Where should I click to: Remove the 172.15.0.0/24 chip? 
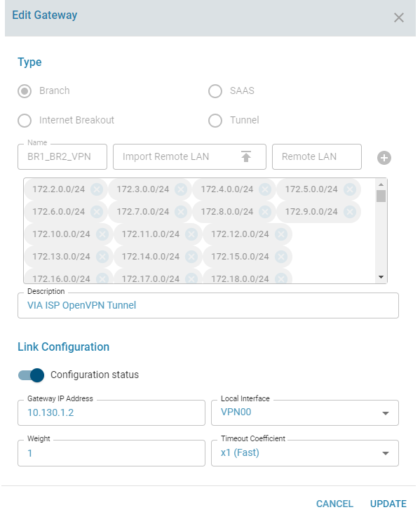pos(281,257)
